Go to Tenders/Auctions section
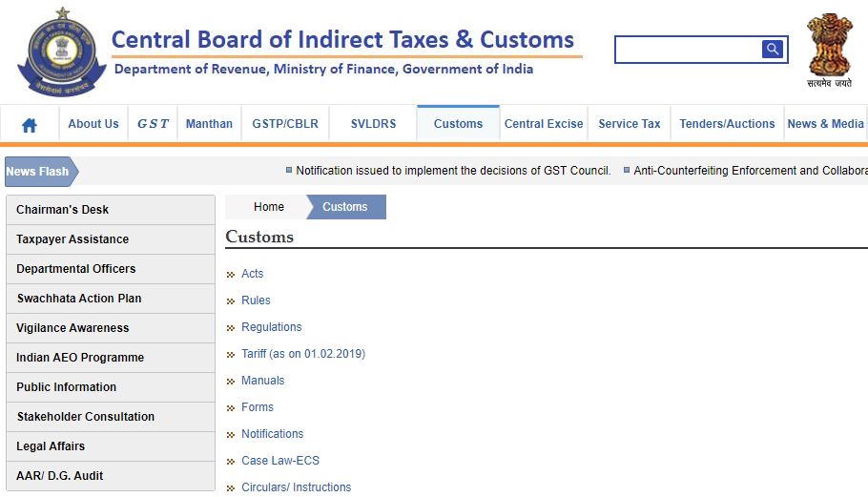Viewport: 868px width, 497px height. click(x=727, y=124)
